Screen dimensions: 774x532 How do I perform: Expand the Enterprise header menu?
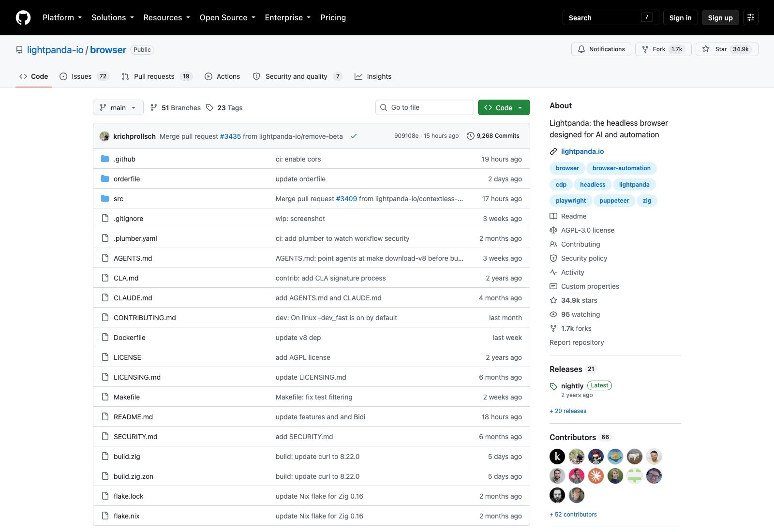[x=288, y=17]
